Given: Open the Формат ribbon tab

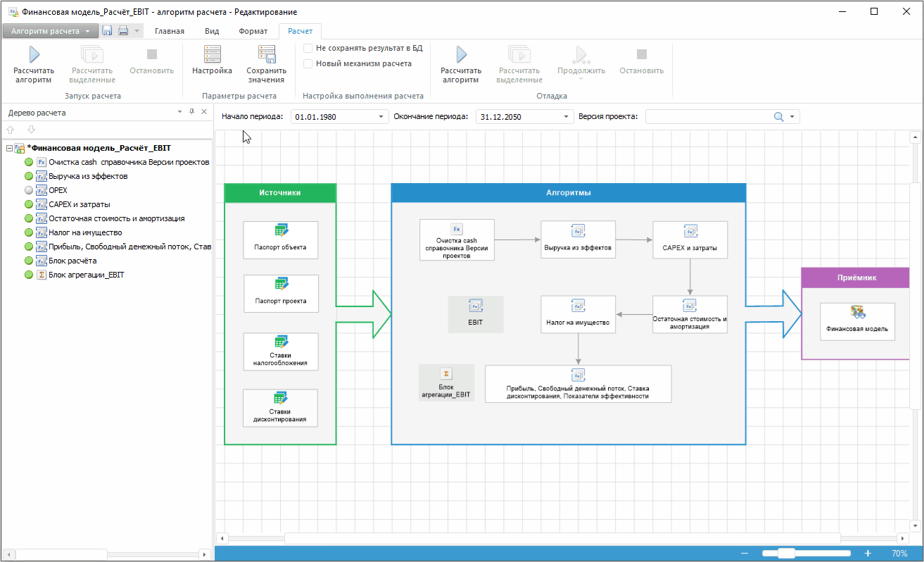Looking at the screenshot, I should click(253, 31).
